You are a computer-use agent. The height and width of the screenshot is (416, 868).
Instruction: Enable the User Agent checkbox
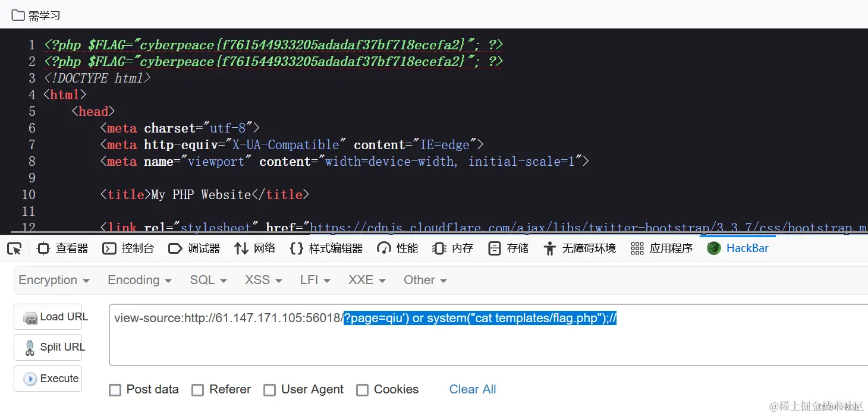269,390
